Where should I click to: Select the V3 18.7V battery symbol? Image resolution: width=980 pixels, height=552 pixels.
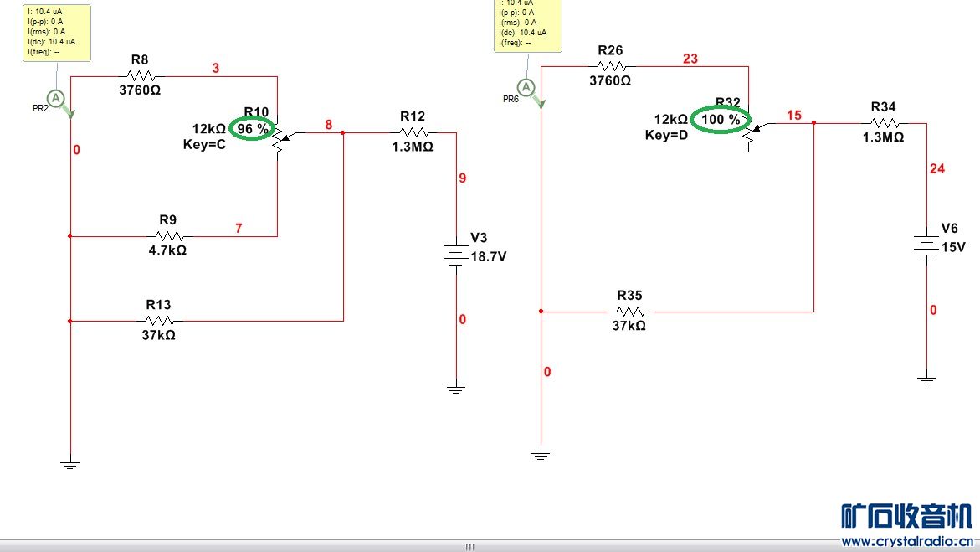(456, 255)
